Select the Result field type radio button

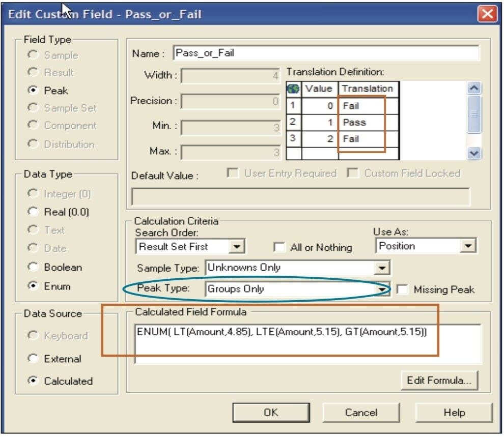coord(33,72)
